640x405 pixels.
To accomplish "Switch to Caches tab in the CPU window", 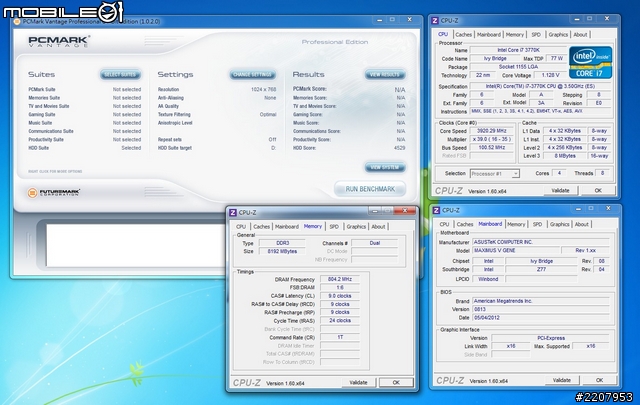I will point(463,35).
